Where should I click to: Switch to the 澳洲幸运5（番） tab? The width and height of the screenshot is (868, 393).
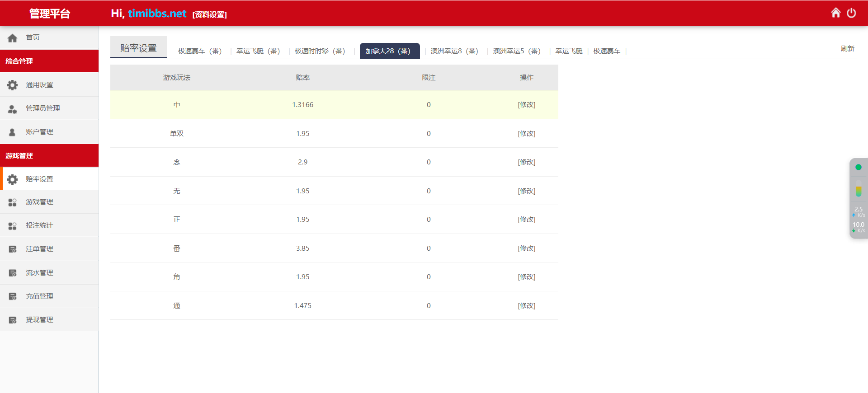tap(517, 51)
